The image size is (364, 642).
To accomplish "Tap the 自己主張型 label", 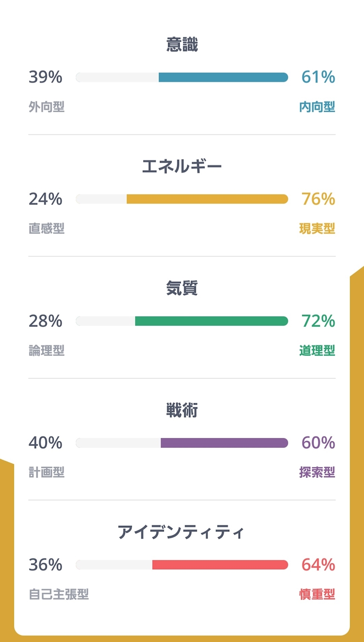I will [59, 594].
